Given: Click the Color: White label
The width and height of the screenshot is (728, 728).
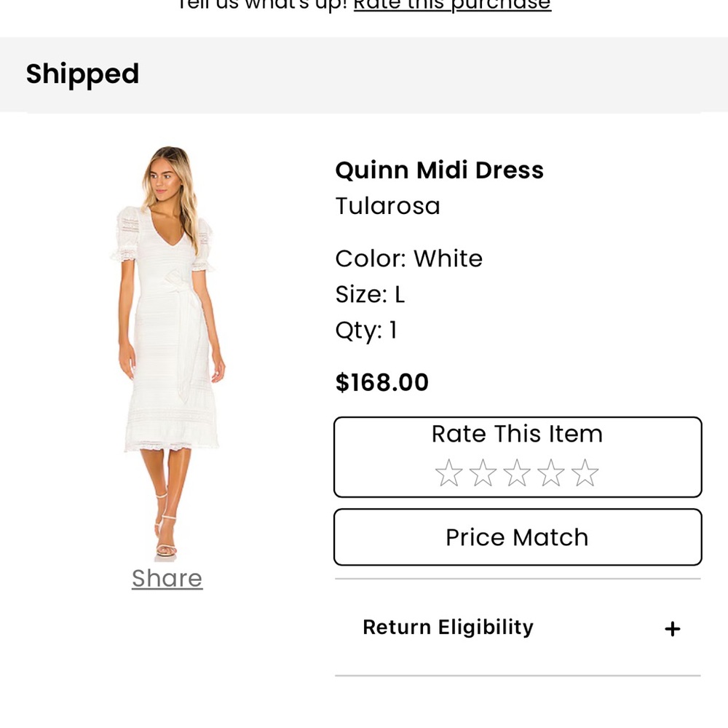Looking at the screenshot, I should click(408, 258).
